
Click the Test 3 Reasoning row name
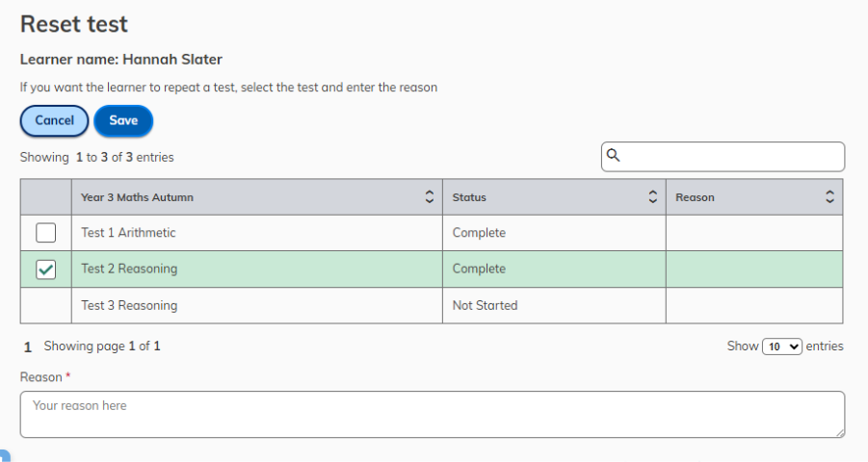pyautogui.click(x=129, y=305)
